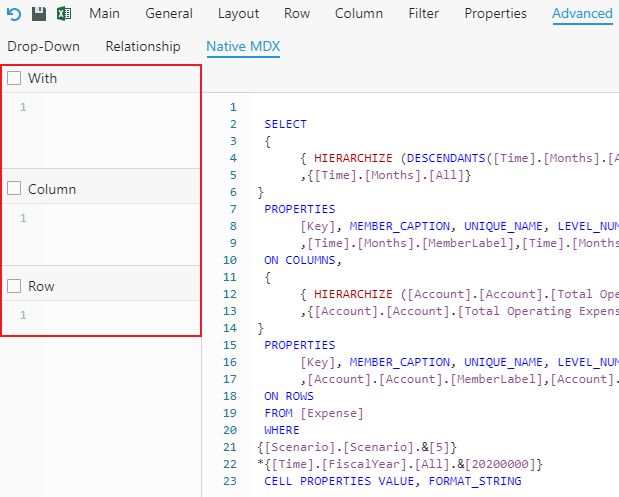Click ON COLUMNS on line 10
619x497 pixels.
point(300,260)
